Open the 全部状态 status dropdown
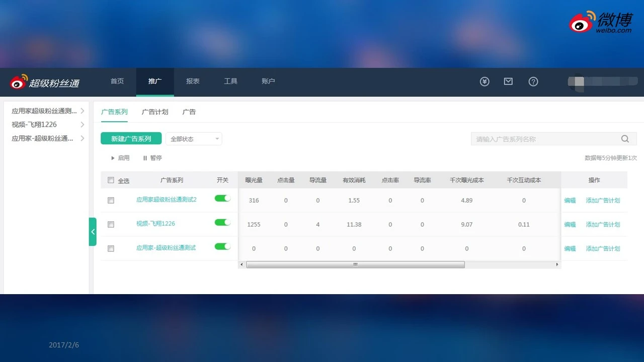The image size is (644, 362). click(194, 139)
